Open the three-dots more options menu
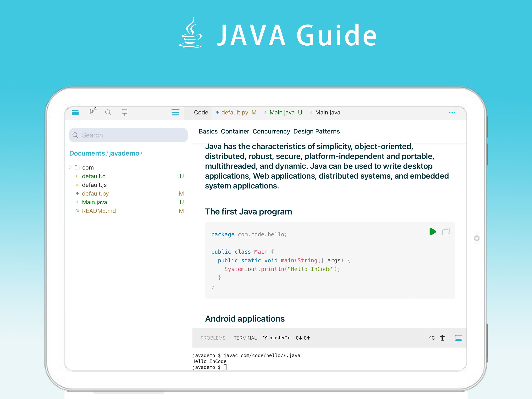The width and height of the screenshot is (532, 399). tap(452, 112)
